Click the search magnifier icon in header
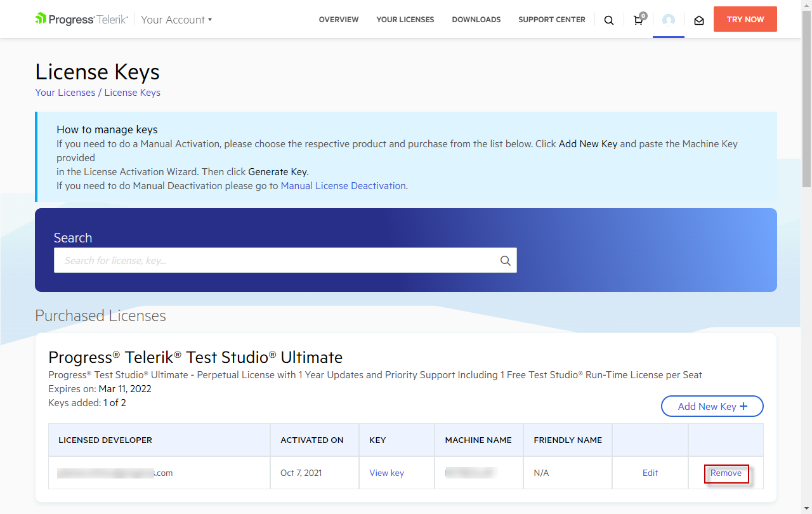The image size is (812, 514). [609, 20]
